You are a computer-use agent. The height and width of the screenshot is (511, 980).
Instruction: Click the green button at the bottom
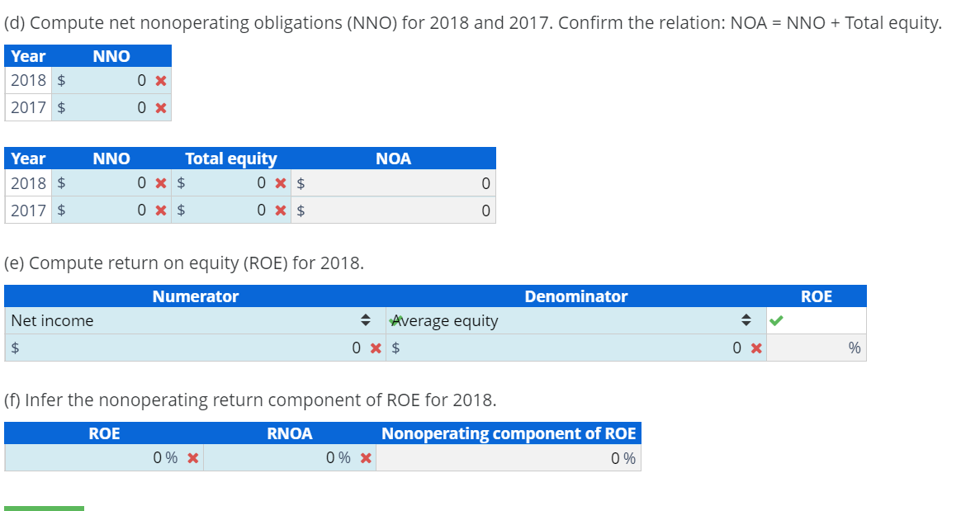45,509
